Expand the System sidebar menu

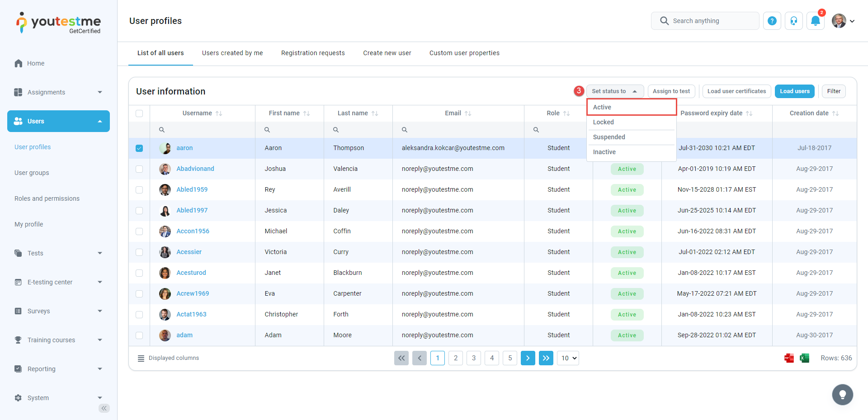(100, 398)
